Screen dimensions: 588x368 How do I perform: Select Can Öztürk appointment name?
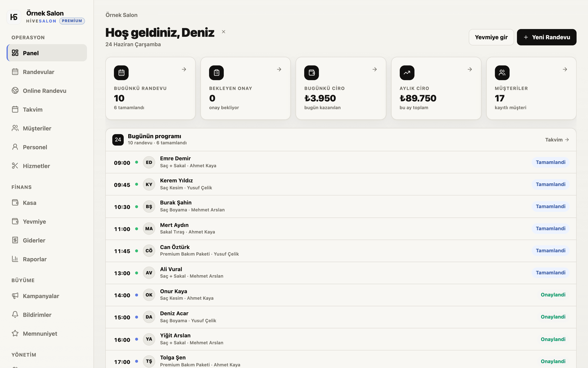[175, 247]
